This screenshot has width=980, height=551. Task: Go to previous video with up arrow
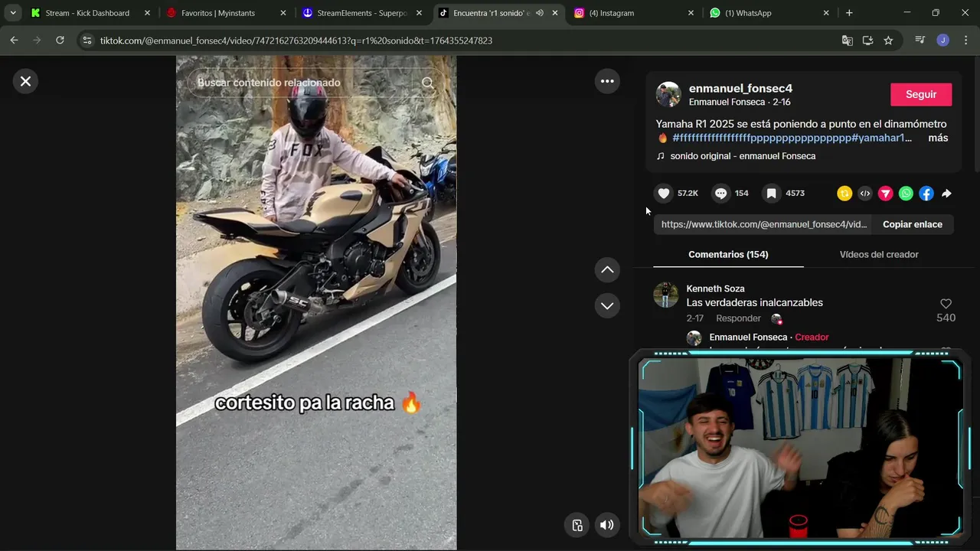[x=607, y=269]
